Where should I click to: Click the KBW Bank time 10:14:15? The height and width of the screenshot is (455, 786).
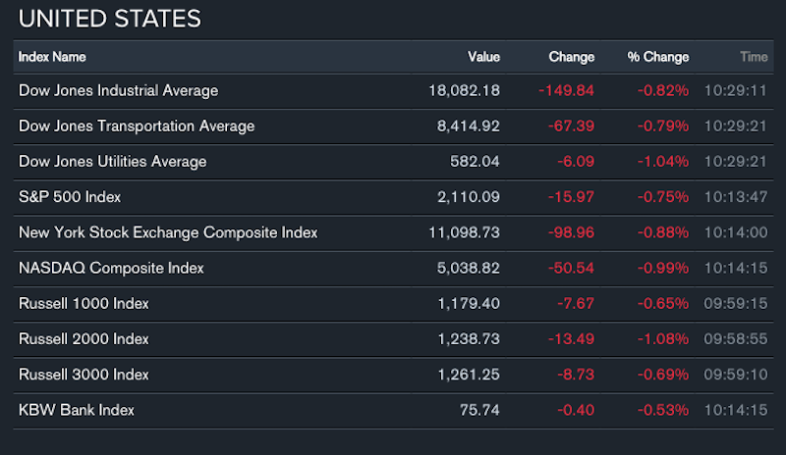click(x=735, y=410)
